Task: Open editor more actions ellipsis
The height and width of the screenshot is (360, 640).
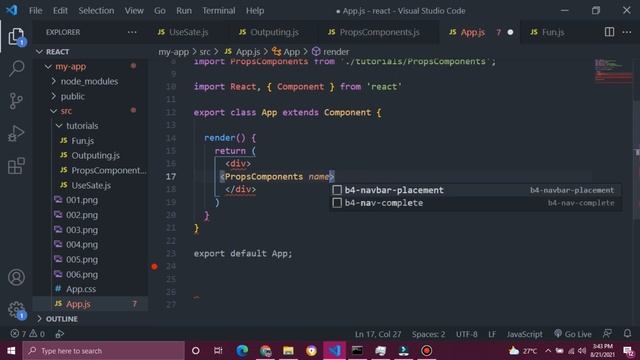Action: 627,32
